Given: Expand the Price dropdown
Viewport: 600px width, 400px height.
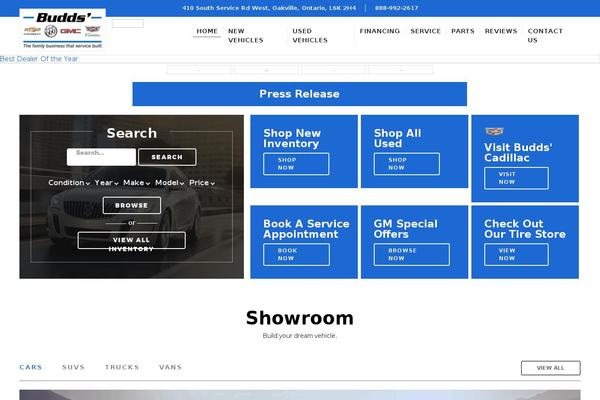Looking at the screenshot, I should click(202, 183).
